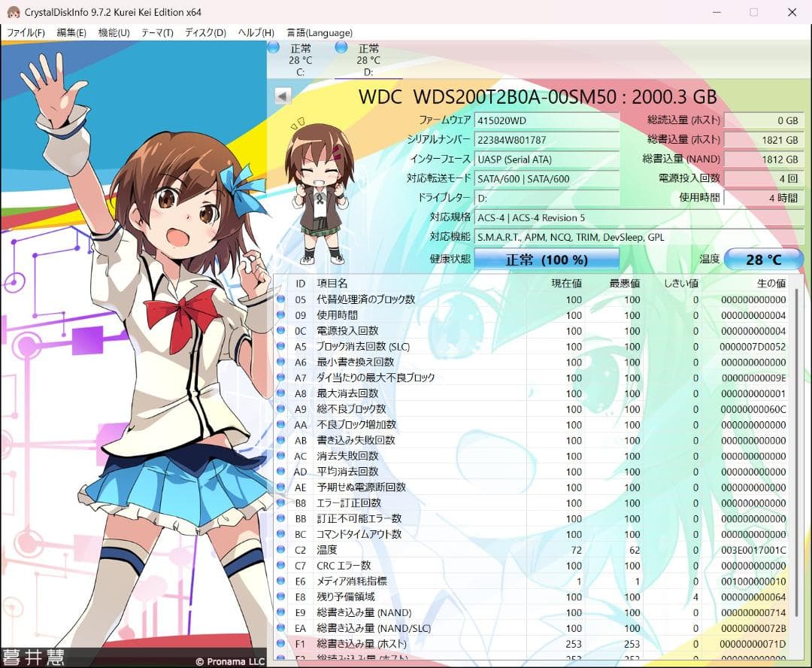The image size is (812, 668).
Task: Click the status icon of row F1
Action: (x=280, y=643)
